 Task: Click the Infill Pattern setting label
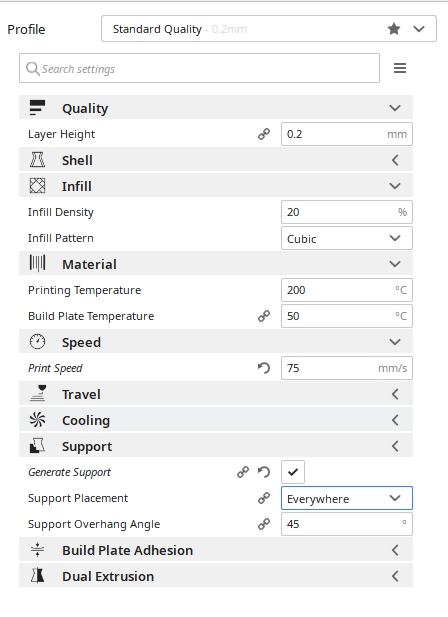pos(61,238)
